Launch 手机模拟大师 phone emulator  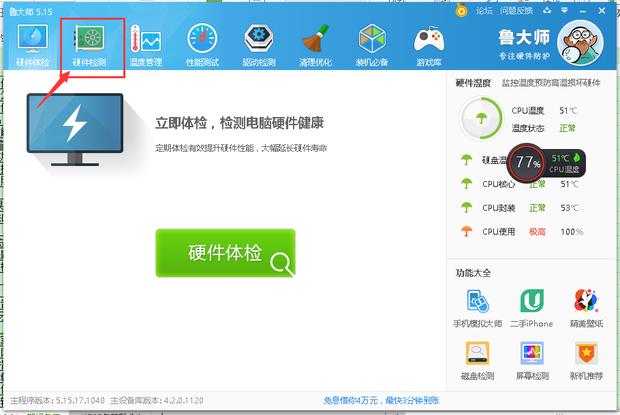[x=477, y=307]
